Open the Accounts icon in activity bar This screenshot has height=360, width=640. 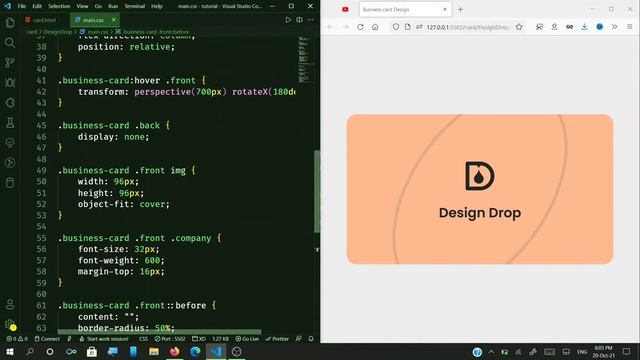[x=10, y=304]
